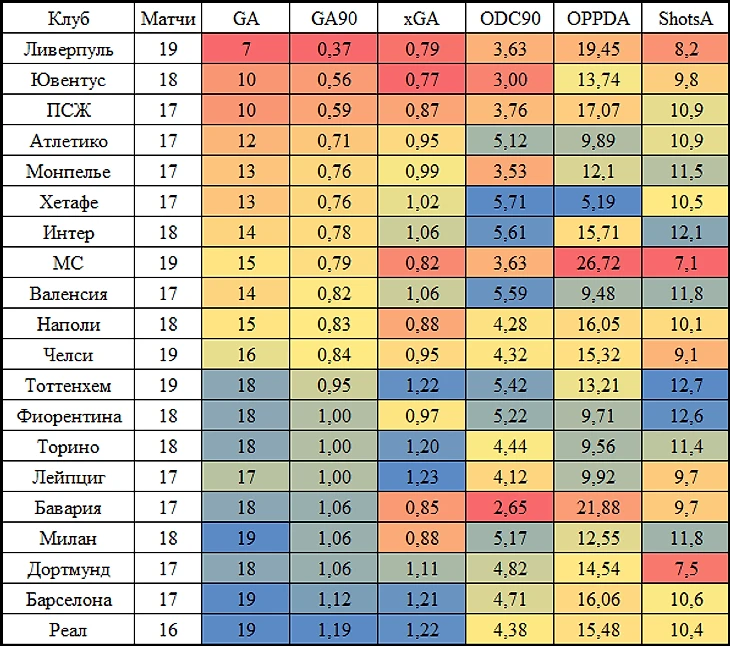The width and height of the screenshot is (730, 646).
Task: Click the МС OPPDA value 26,72
Action: [x=598, y=263]
